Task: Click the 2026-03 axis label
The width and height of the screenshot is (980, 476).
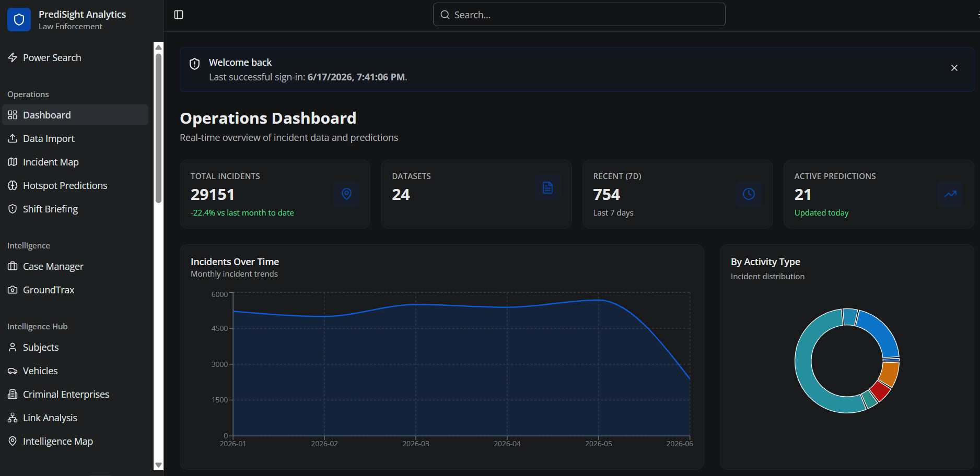Action: coord(416,444)
